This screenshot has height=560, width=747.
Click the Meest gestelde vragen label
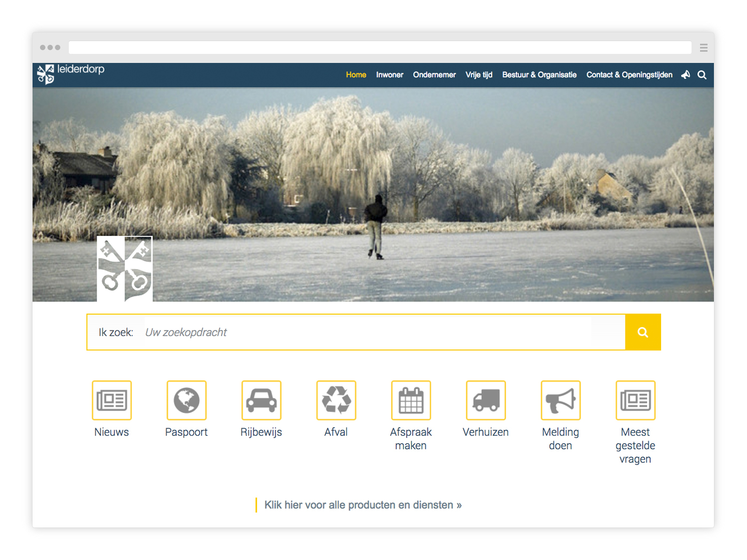click(635, 445)
